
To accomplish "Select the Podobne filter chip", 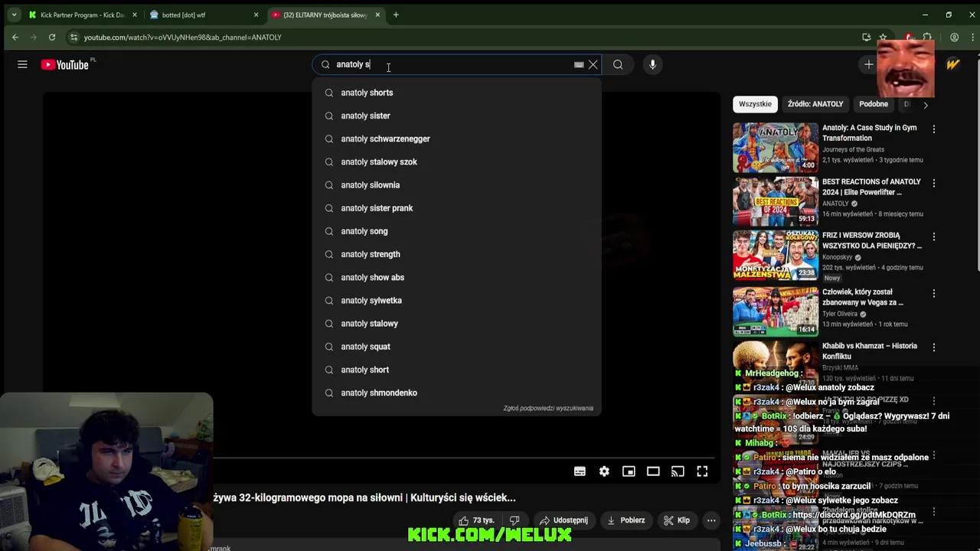I will click(x=874, y=104).
